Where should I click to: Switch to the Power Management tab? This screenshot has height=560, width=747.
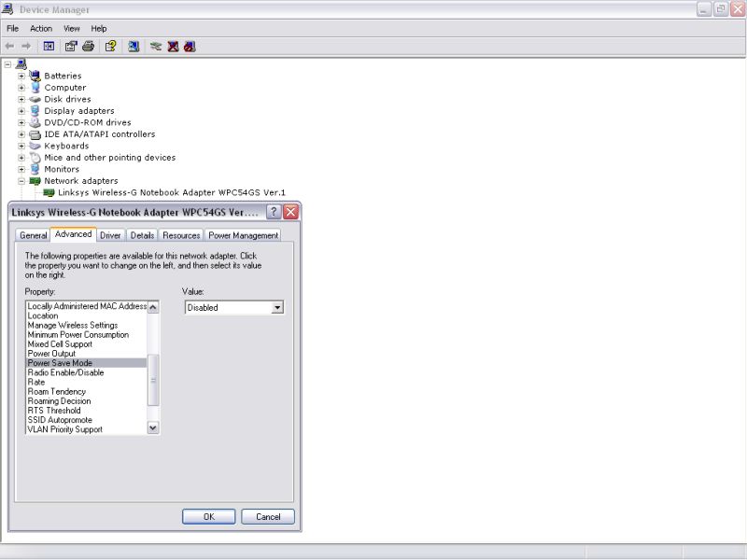click(243, 235)
